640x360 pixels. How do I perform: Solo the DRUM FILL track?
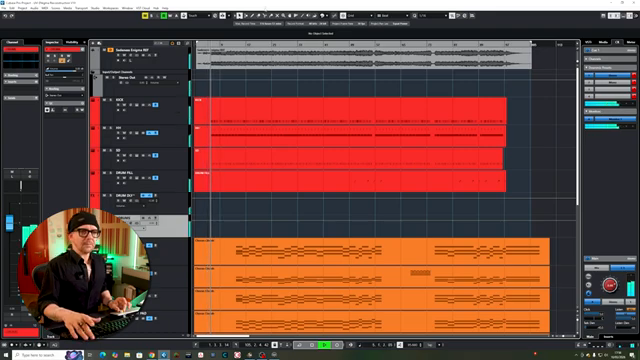pos(110,173)
